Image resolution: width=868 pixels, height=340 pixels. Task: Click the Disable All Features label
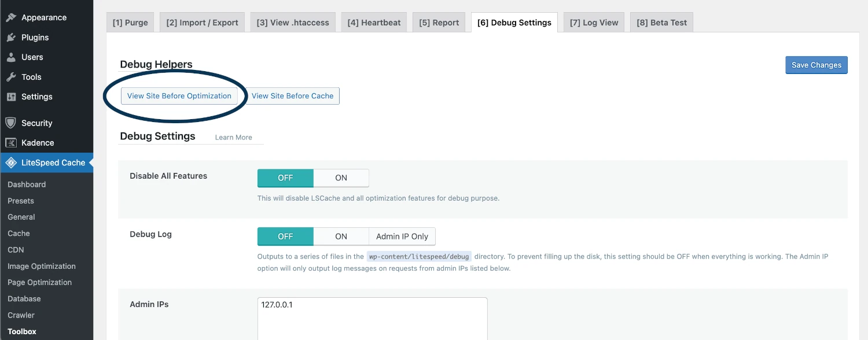pyautogui.click(x=168, y=176)
